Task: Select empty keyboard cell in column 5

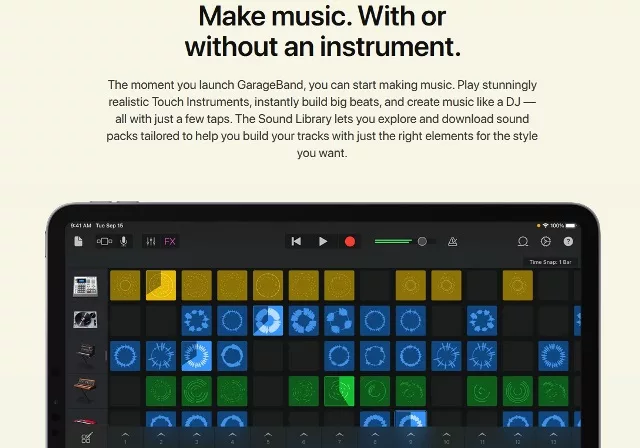Action: tap(268, 391)
